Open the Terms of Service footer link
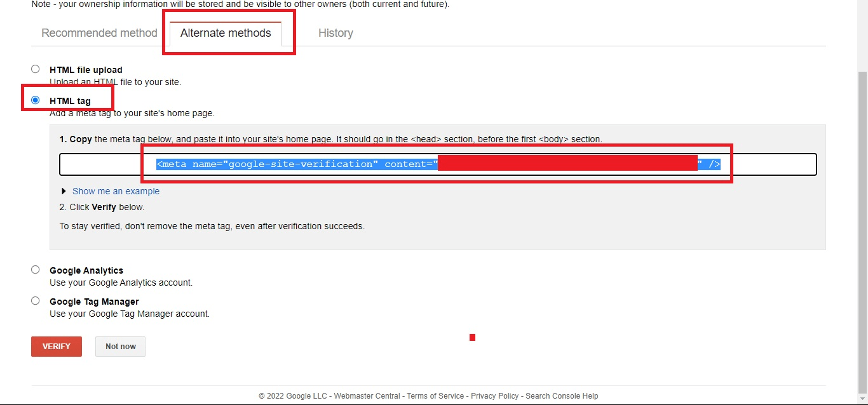This screenshot has width=868, height=405. [x=435, y=396]
